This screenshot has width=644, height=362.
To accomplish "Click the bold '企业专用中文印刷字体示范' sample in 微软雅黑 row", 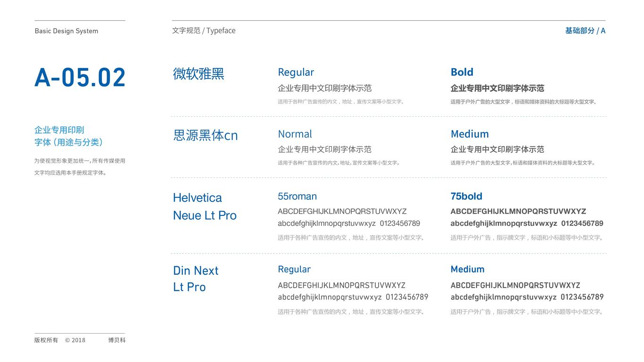I will tap(497, 88).
